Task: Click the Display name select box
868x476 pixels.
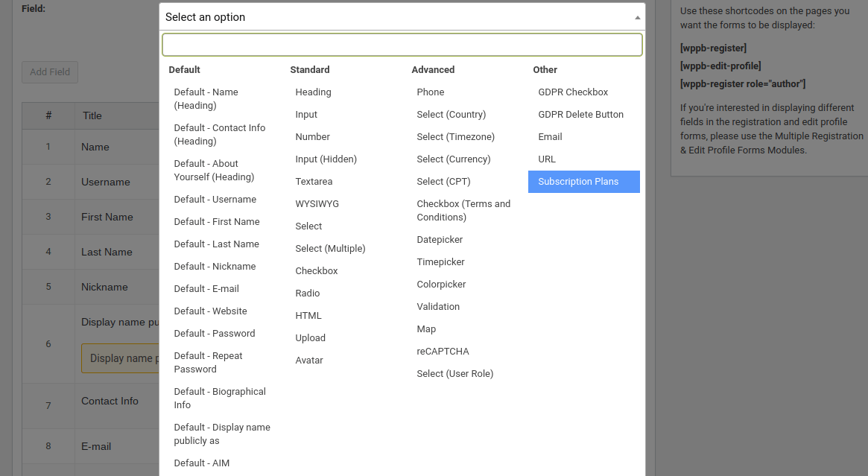Action: coord(121,358)
